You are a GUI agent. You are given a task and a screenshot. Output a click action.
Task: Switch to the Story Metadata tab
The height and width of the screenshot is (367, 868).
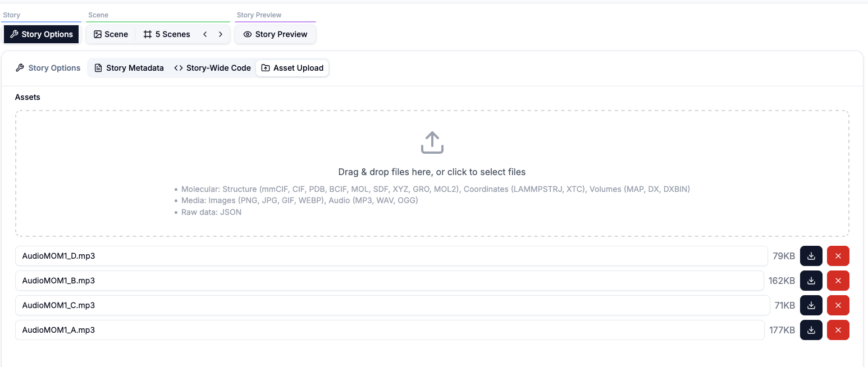pos(129,68)
